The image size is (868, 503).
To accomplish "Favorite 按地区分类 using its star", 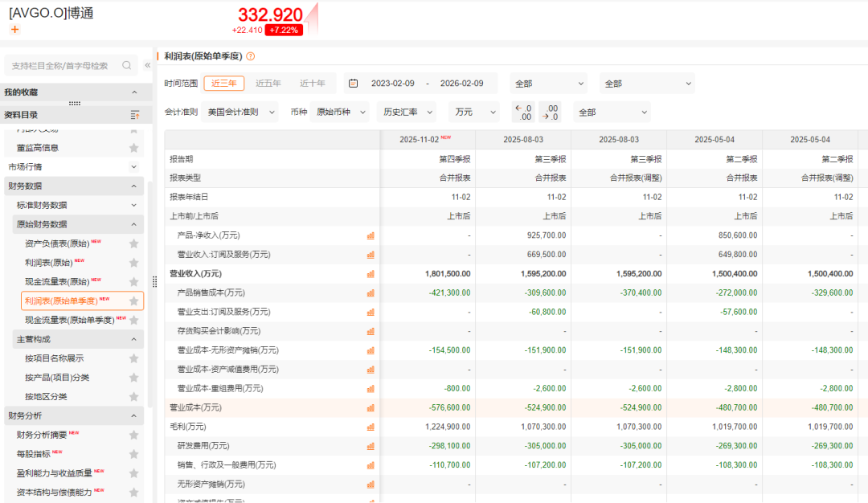I will tap(134, 397).
